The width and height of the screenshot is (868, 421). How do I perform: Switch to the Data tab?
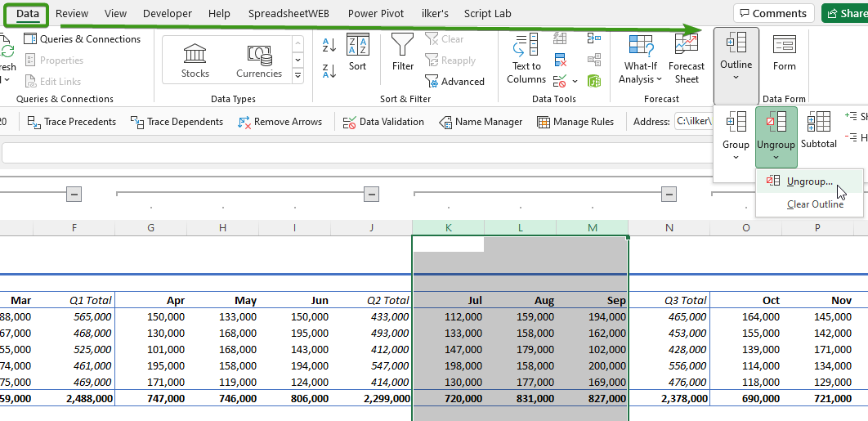coord(27,13)
